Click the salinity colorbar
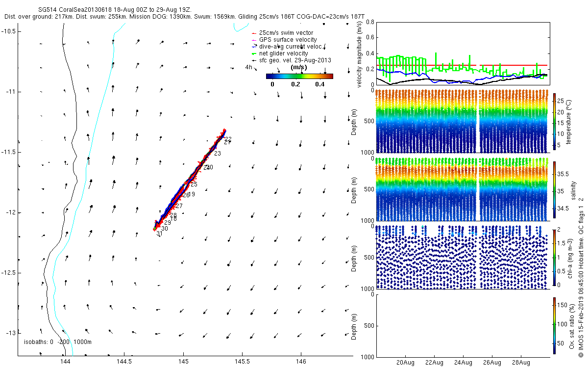588x368 pixels. (555, 189)
